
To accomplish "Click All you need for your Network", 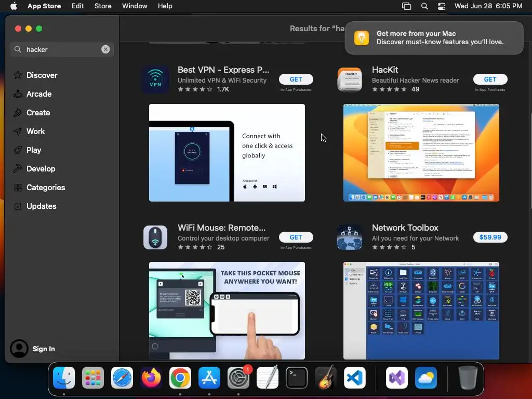I will (415, 238).
